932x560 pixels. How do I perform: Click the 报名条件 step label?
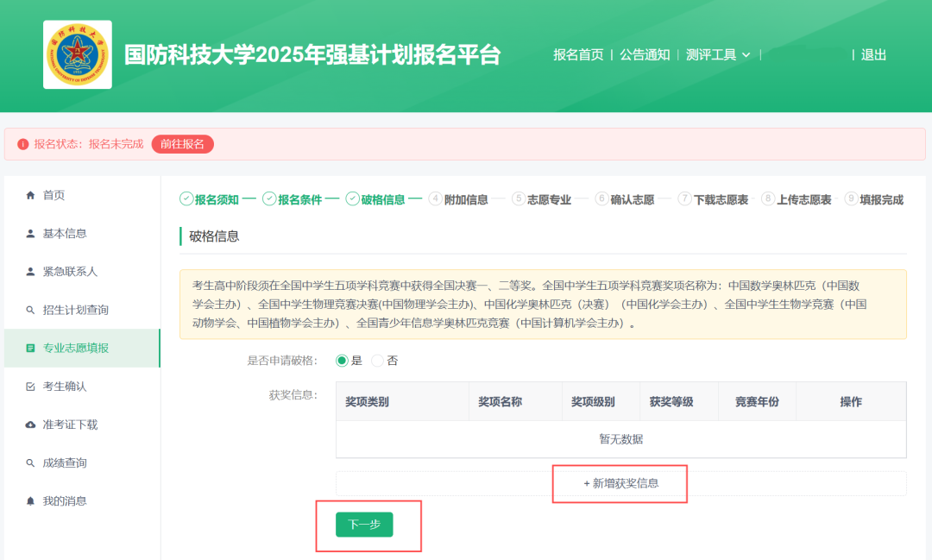(x=300, y=199)
